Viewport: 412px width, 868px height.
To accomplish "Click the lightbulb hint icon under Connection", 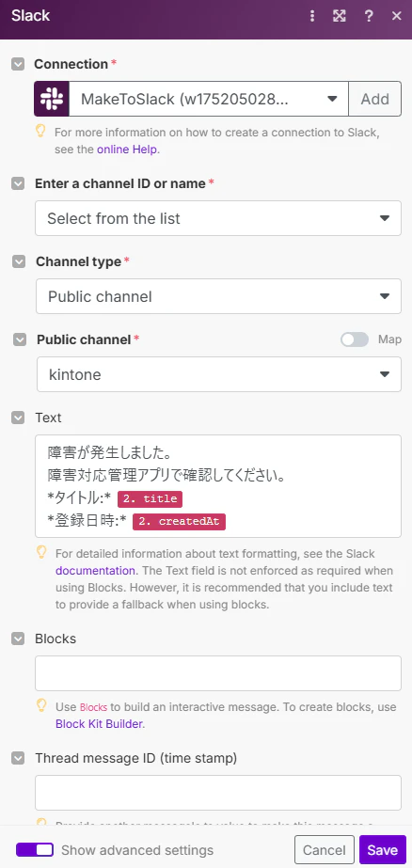I will click(40, 131).
